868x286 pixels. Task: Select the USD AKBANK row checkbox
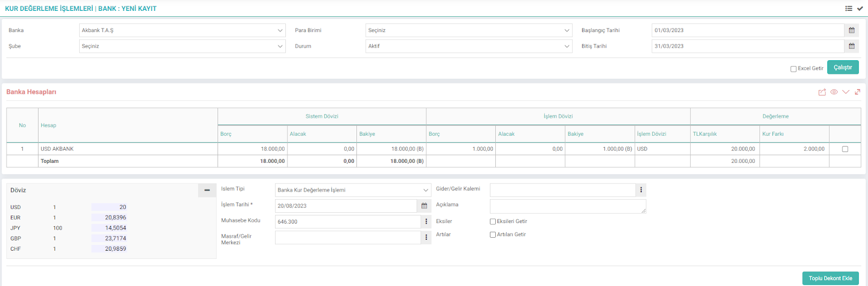coord(845,149)
